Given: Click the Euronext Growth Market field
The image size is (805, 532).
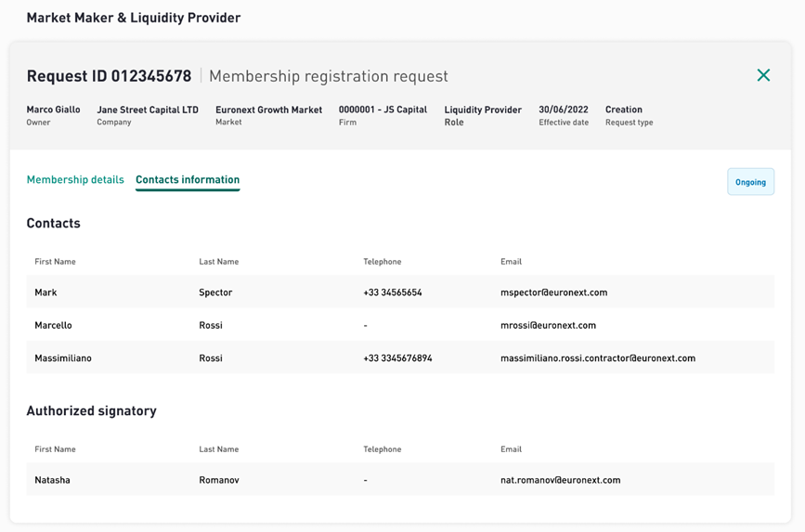Looking at the screenshot, I should tap(269, 115).
